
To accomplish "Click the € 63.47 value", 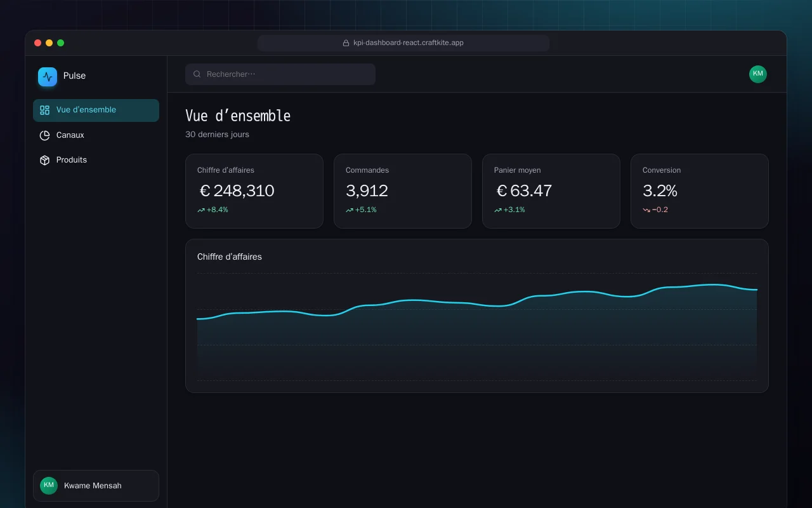I will point(524,190).
